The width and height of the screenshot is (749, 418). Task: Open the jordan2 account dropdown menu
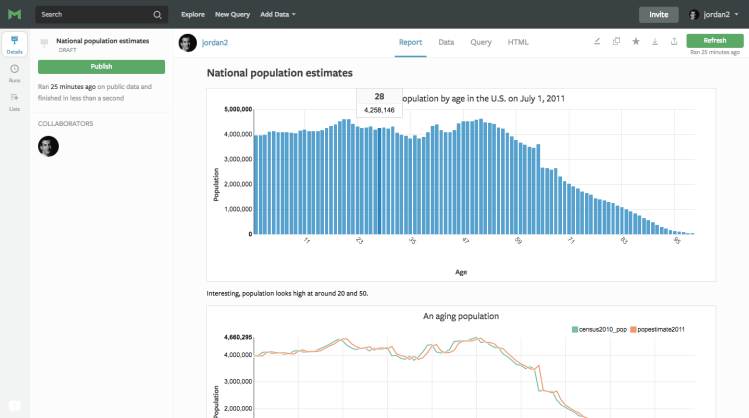coord(714,15)
